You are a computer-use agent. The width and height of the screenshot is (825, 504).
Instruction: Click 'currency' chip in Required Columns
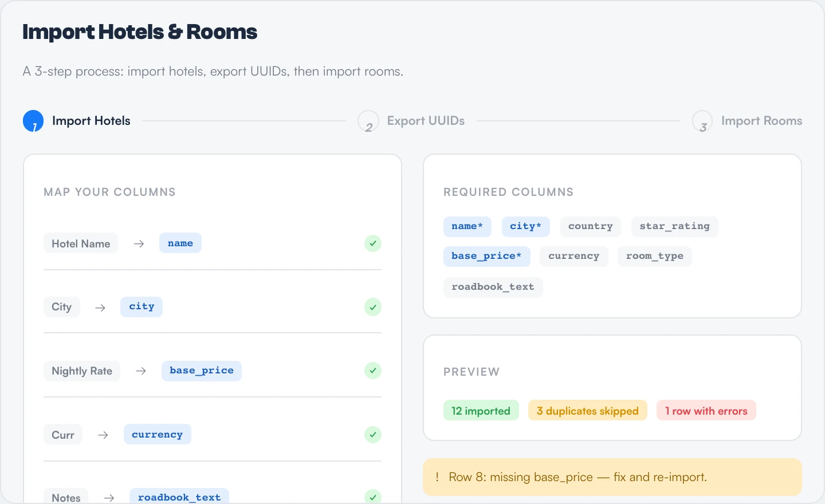[x=574, y=256]
